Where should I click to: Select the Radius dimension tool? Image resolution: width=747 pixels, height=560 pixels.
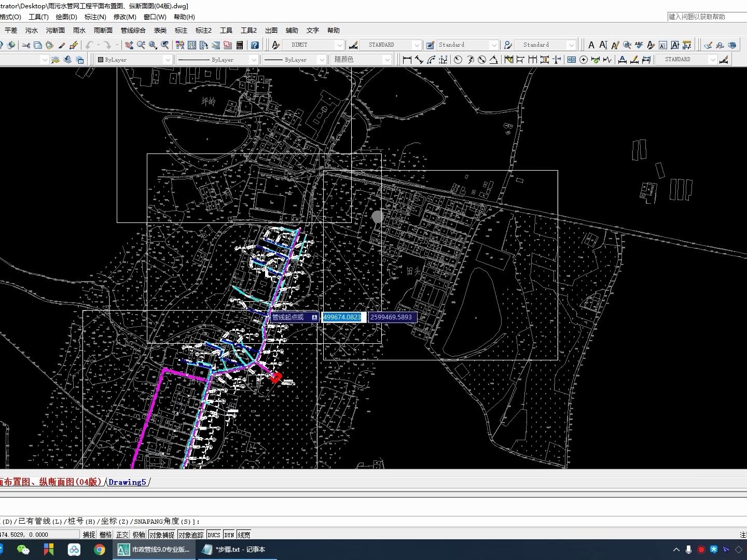458,60
